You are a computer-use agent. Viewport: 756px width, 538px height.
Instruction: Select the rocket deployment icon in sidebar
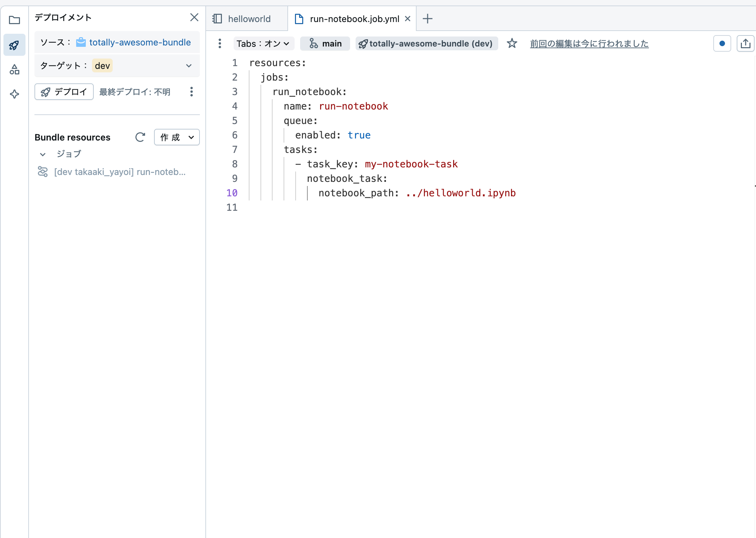click(x=14, y=45)
